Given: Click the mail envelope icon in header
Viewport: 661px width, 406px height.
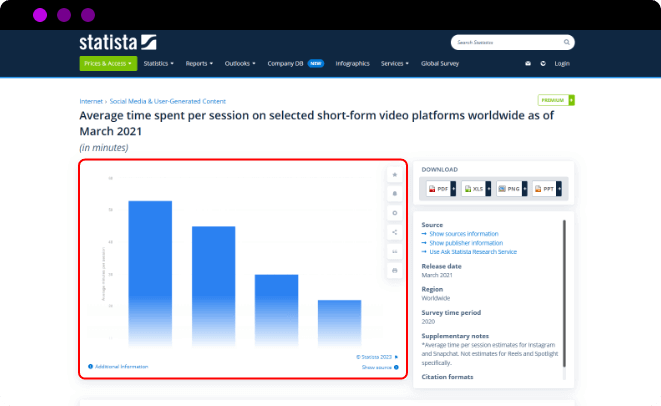Looking at the screenshot, I should (x=528, y=63).
